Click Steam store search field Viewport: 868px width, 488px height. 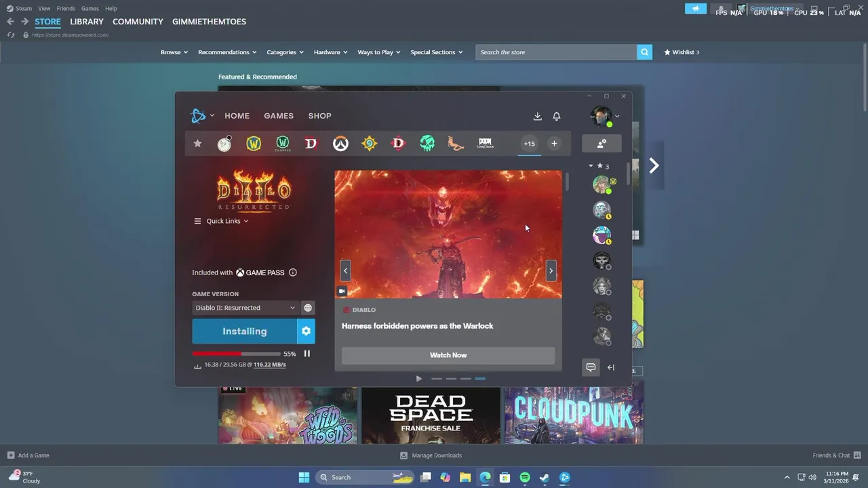tap(556, 52)
